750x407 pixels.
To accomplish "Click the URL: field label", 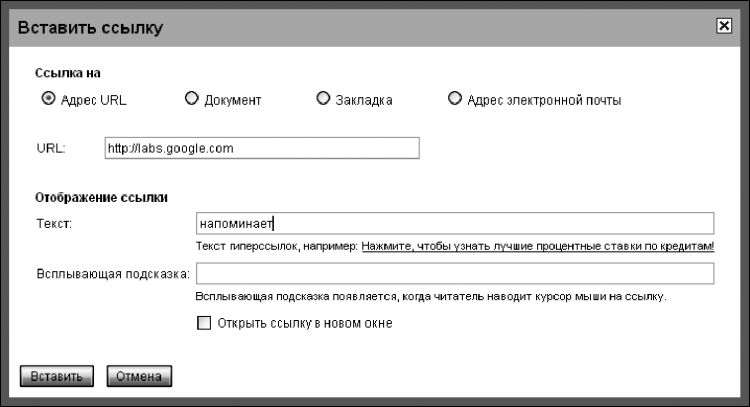I will pos(50,148).
